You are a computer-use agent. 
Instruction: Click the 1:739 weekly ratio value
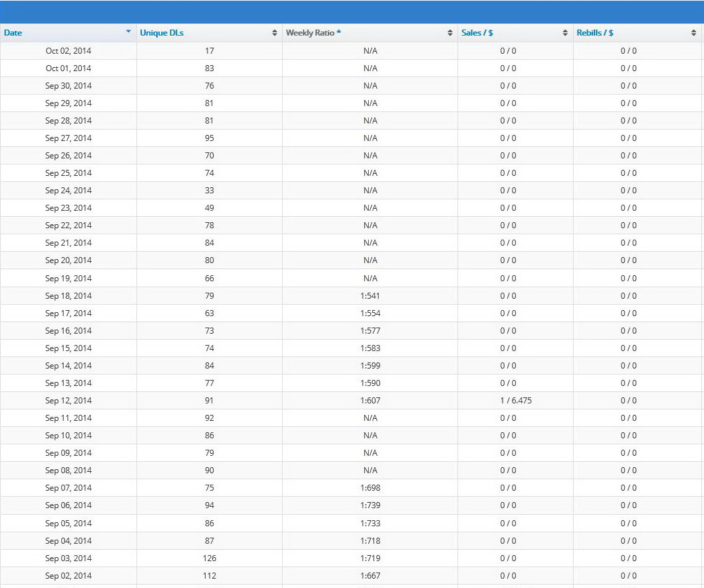pos(370,505)
